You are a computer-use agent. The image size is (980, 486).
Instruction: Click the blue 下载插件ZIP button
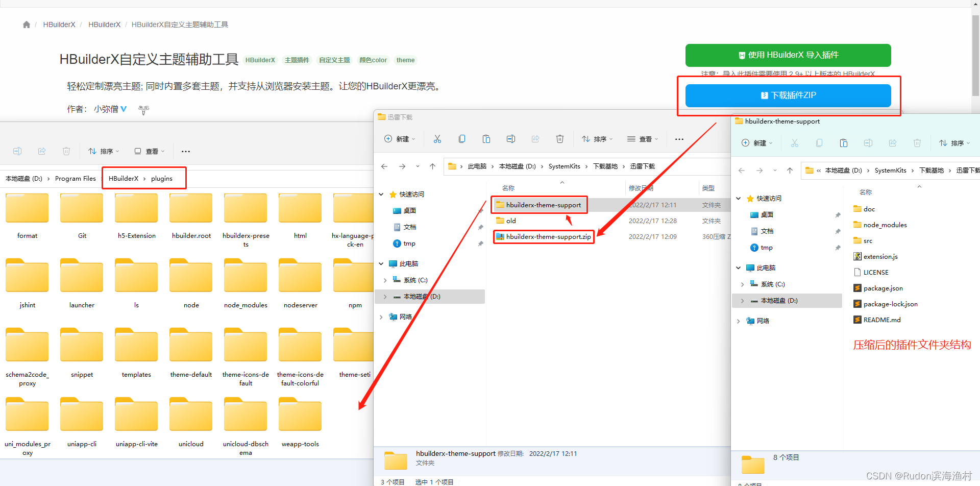click(788, 95)
